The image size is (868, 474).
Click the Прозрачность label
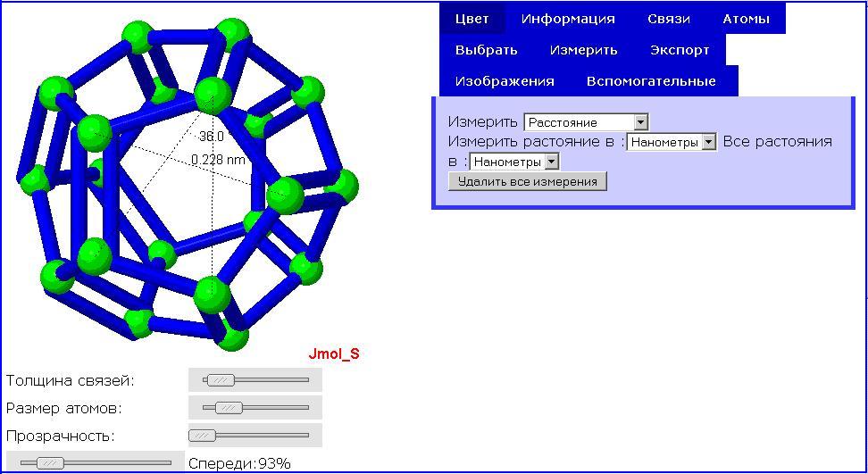(61, 436)
